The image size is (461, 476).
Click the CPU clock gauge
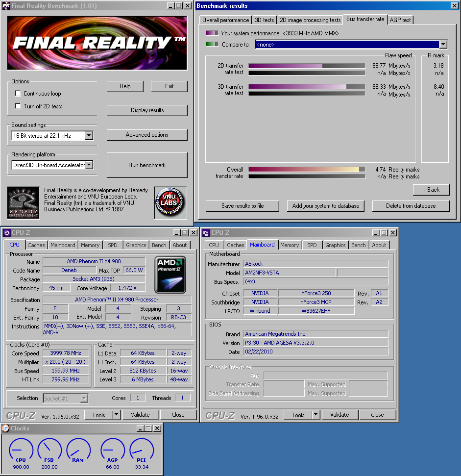point(21,451)
